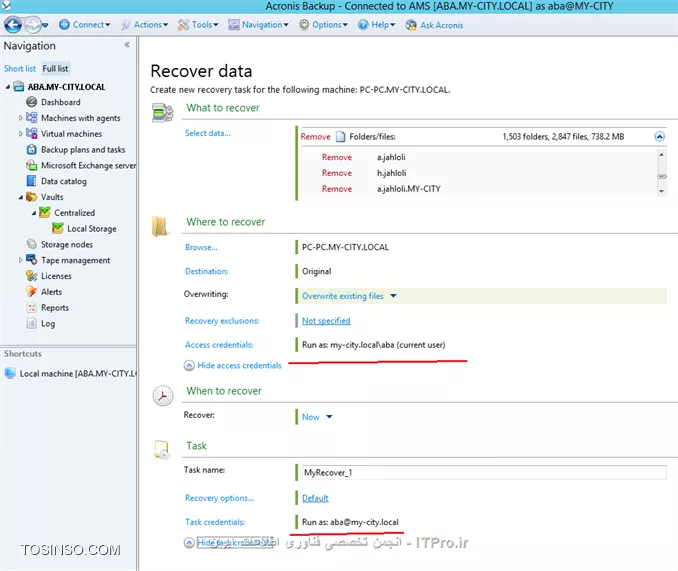Click the Local machine shortcut icon

pos(10,373)
